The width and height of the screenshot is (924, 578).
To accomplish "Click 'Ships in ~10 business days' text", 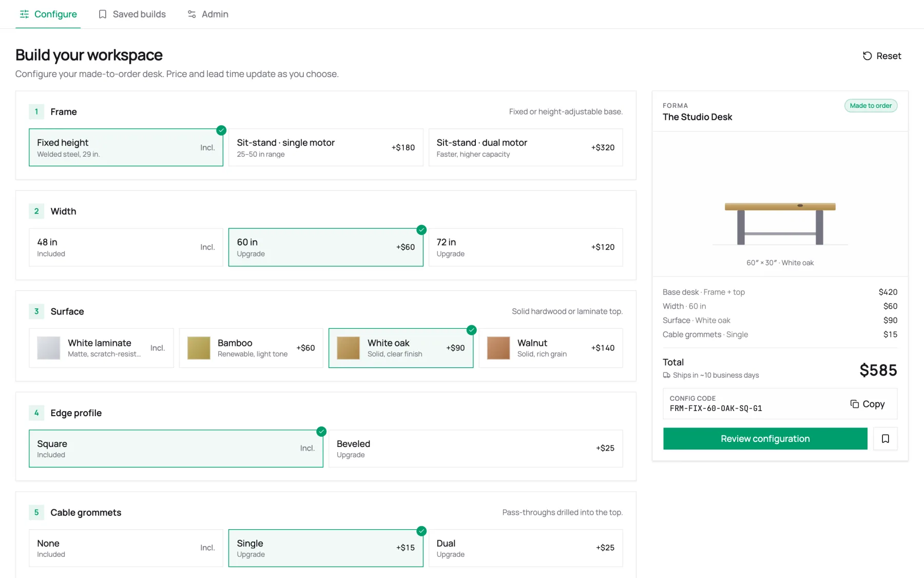I will point(716,375).
